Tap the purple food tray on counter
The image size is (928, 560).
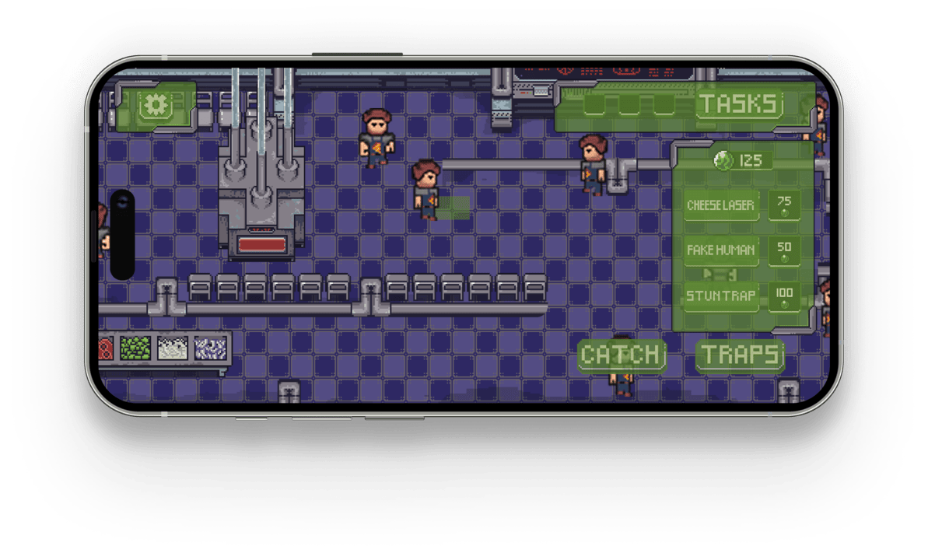click(210, 348)
